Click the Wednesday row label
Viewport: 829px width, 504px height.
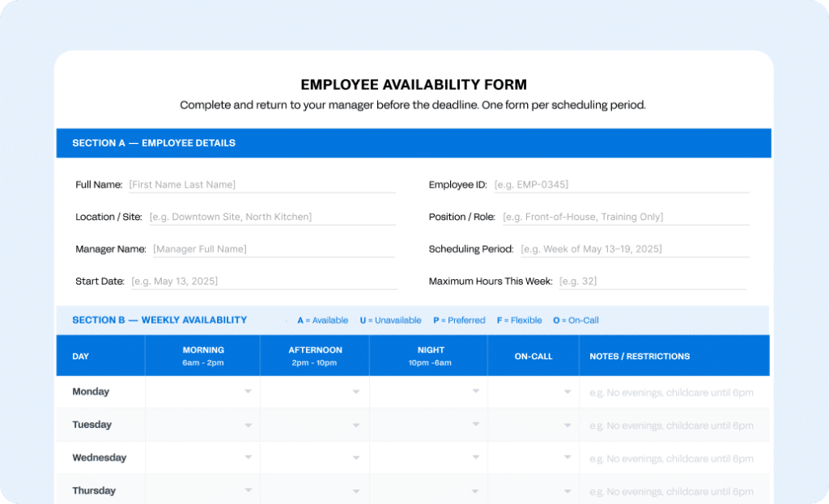(x=100, y=458)
